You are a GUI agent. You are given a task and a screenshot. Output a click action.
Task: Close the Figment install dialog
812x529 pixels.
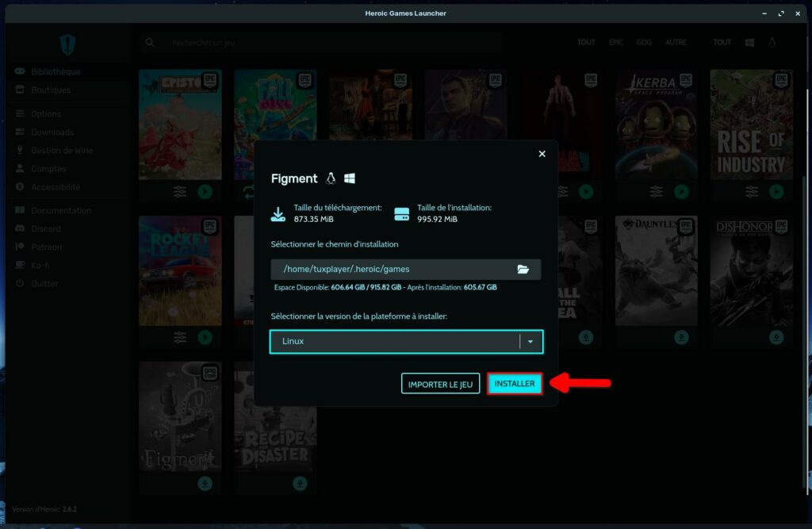(542, 154)
